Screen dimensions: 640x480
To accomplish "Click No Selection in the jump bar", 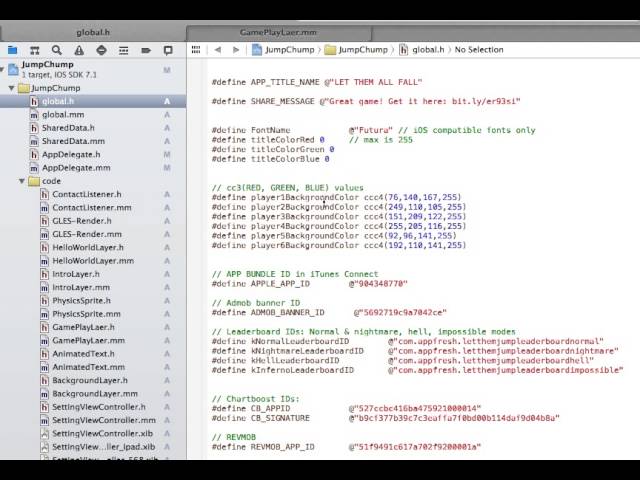I will coord(479,50).
